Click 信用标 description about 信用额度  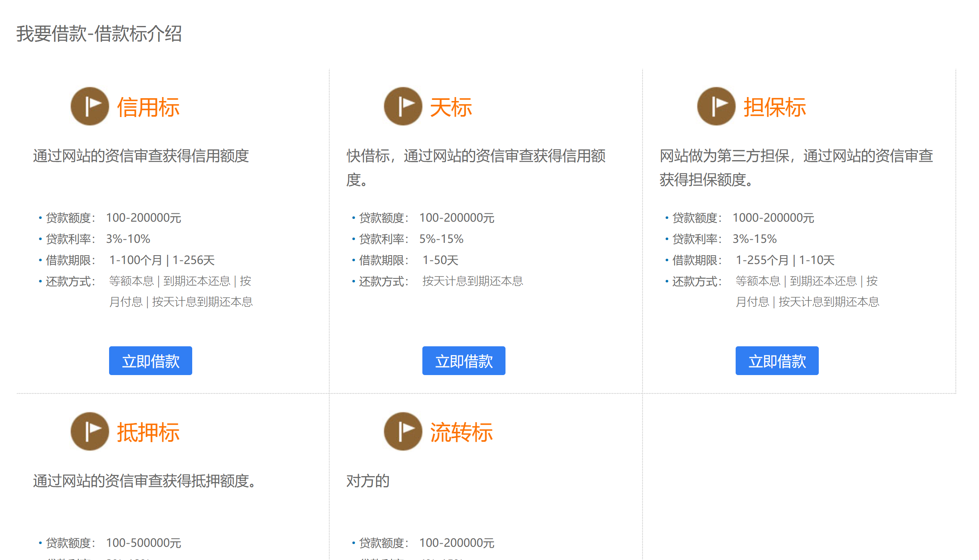pos(141,156)
